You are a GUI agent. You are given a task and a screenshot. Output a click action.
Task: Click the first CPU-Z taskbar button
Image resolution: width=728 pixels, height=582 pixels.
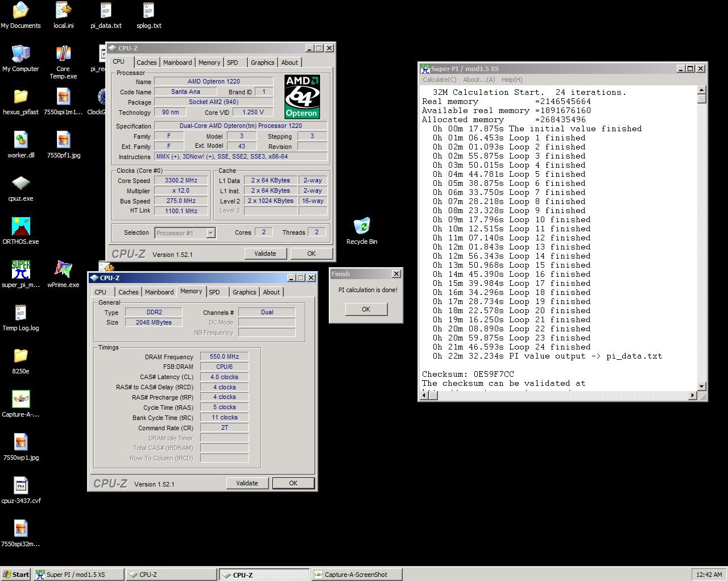click(172, 575)
